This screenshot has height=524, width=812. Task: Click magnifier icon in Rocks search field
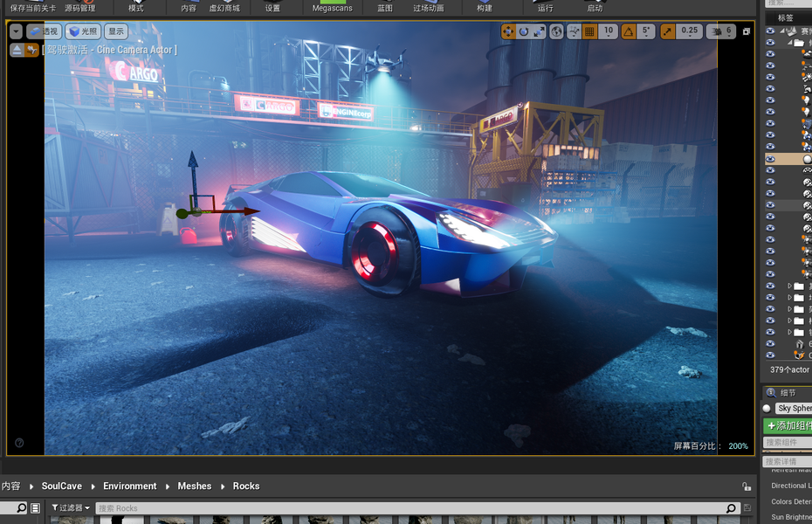click(x=730, y=508)
